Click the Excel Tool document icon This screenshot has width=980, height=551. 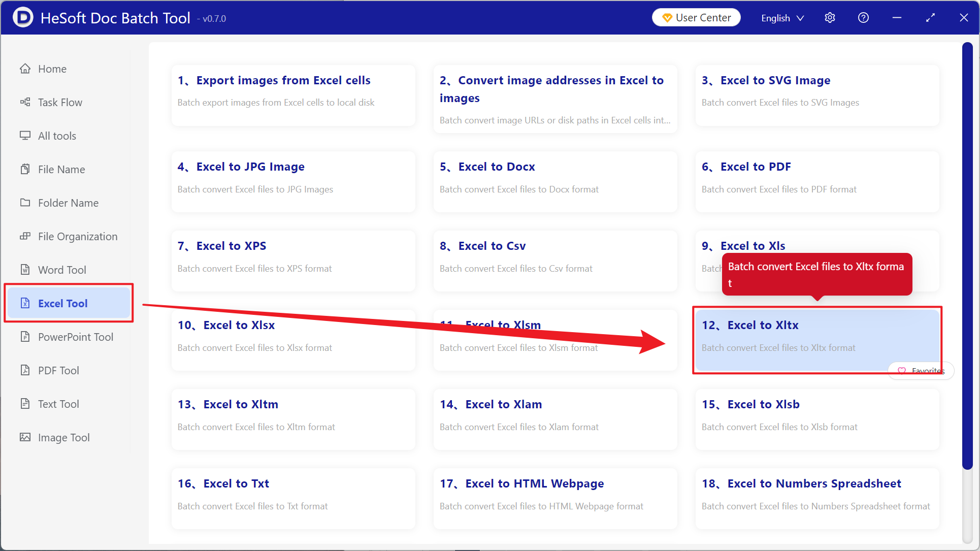click(x=25, y=303)
